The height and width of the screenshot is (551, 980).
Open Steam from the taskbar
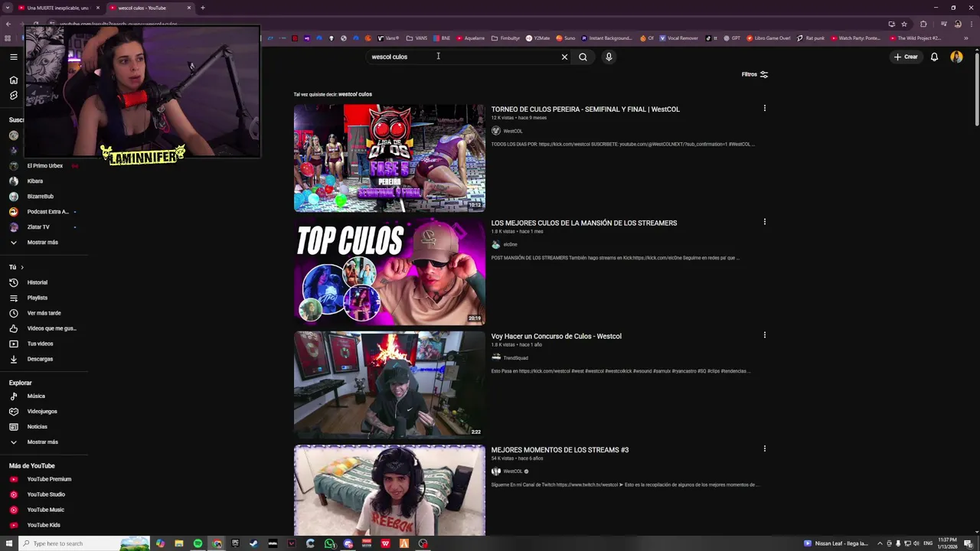coord(253,543)
